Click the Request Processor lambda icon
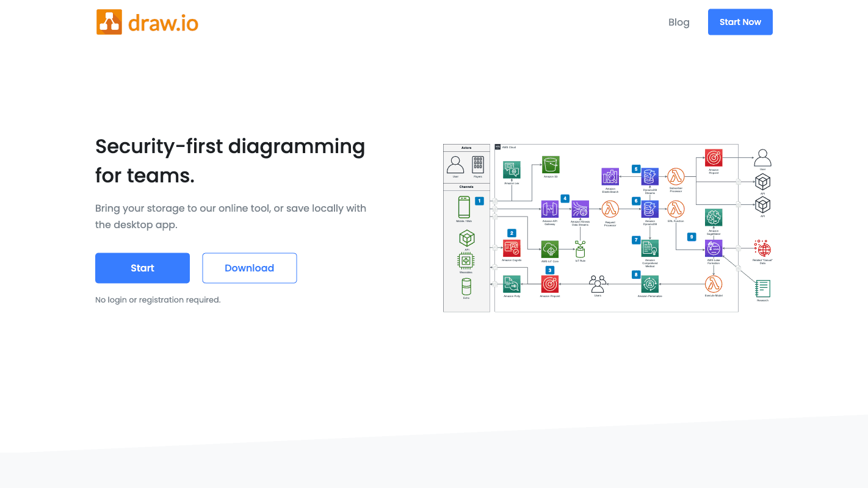 (x=610, y=209)
